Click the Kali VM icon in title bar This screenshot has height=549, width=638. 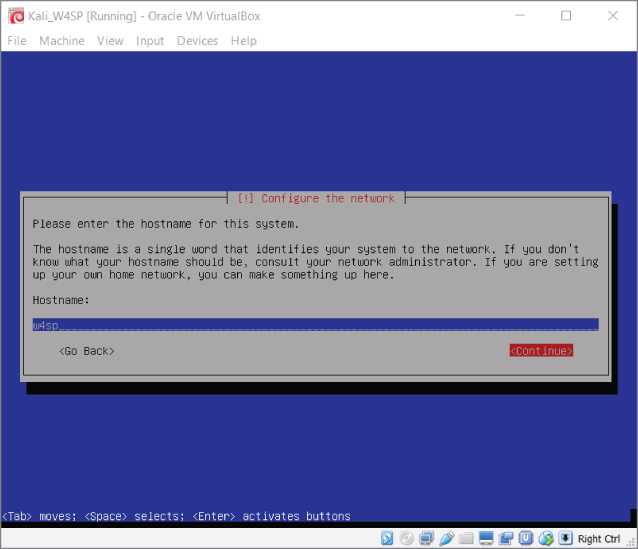(x=16, y=16)
